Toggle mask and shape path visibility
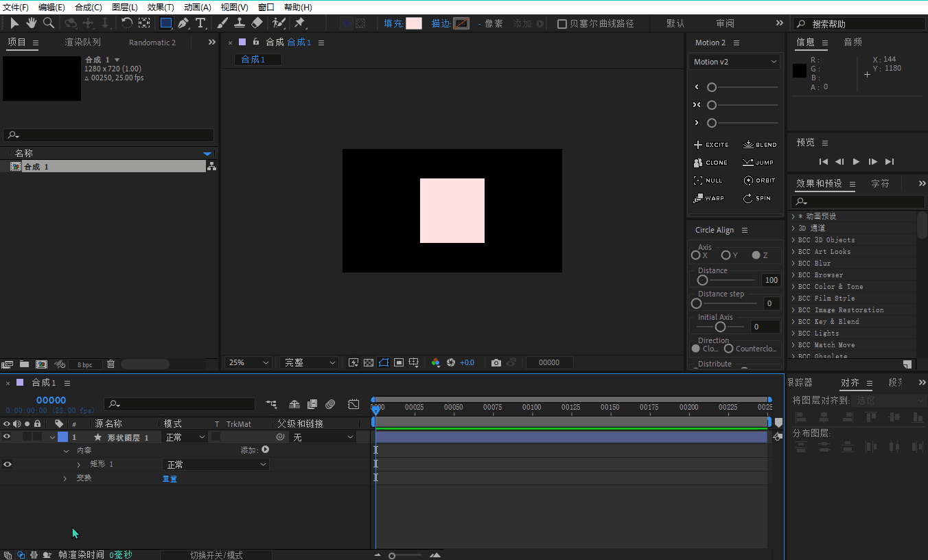The image size is (928, 560). pos(383,362)
